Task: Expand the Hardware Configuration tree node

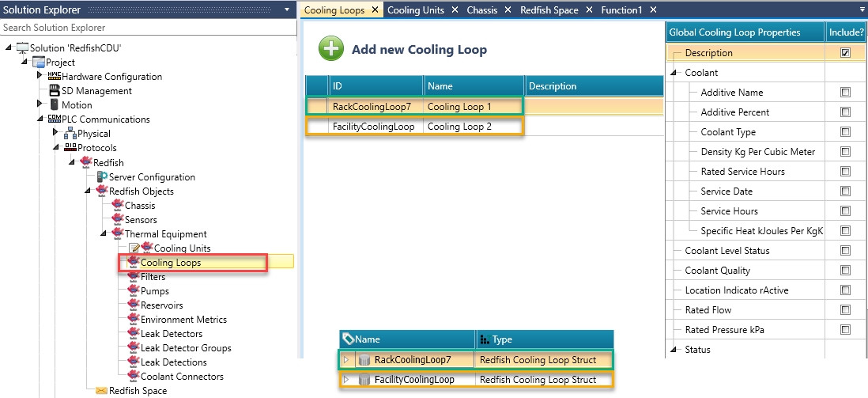Action: tap(40, 77)
